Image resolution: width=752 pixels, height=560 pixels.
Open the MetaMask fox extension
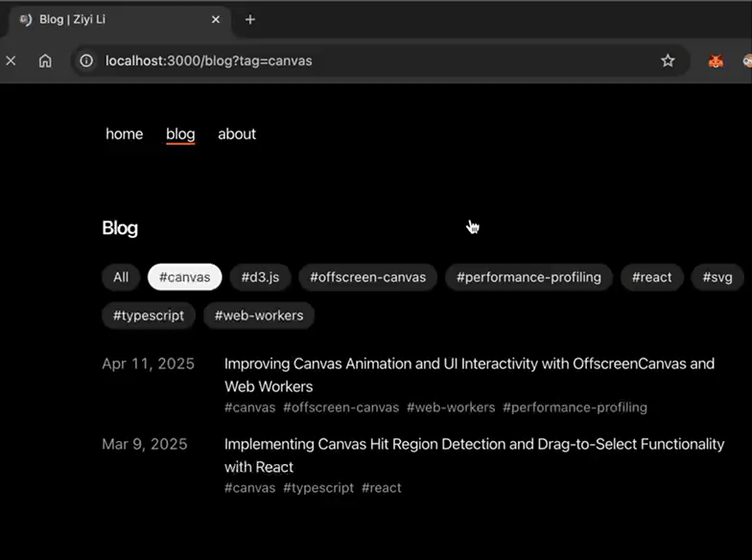(x=716, y=61)
